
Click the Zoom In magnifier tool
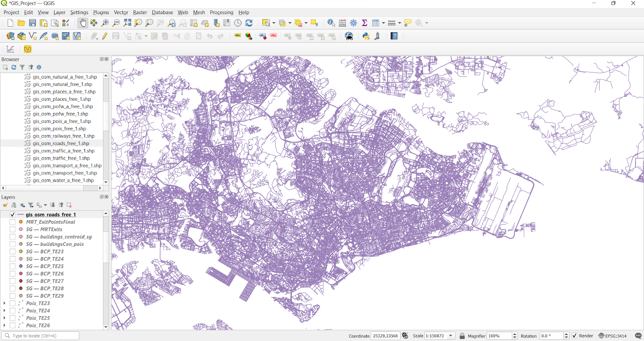point(105,23)
